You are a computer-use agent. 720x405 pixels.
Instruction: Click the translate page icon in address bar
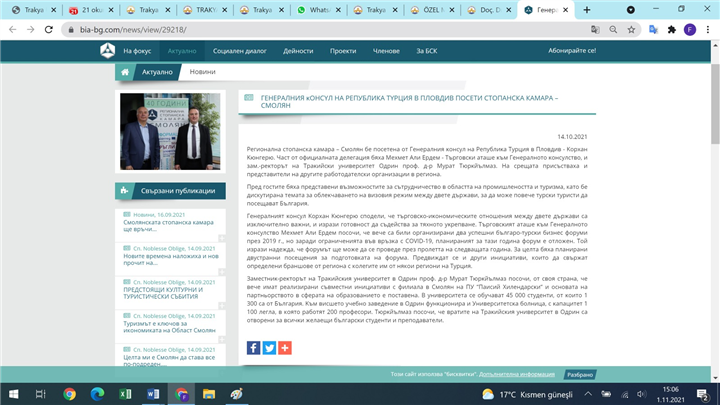(595, 29)
